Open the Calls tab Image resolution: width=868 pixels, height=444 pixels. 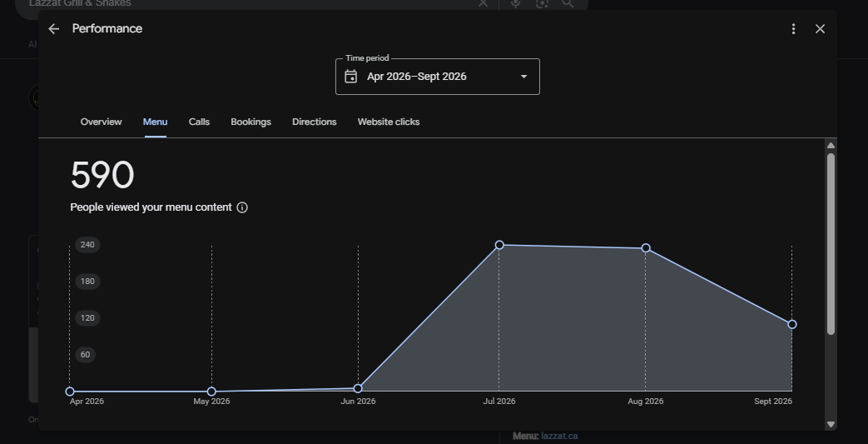[199, 122]
